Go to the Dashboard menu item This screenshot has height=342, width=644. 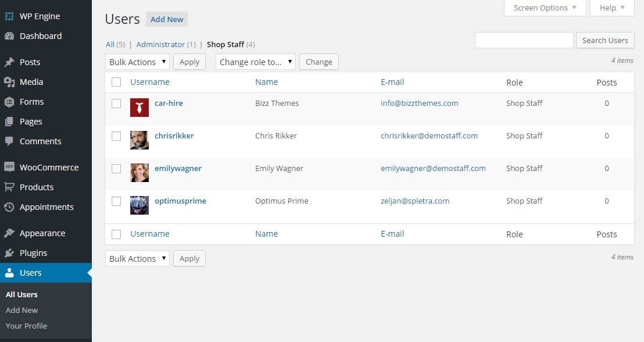[x=46, y=35]
